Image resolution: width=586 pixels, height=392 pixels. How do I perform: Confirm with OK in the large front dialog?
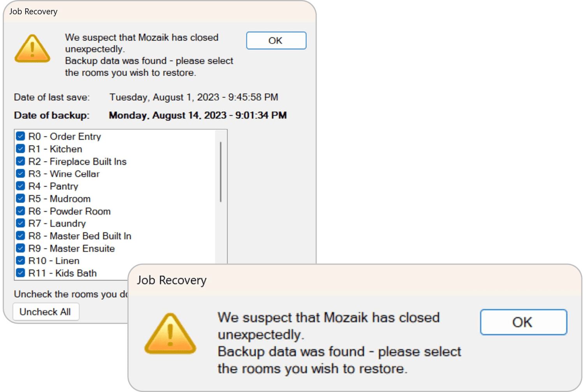[x=523, y=322]
